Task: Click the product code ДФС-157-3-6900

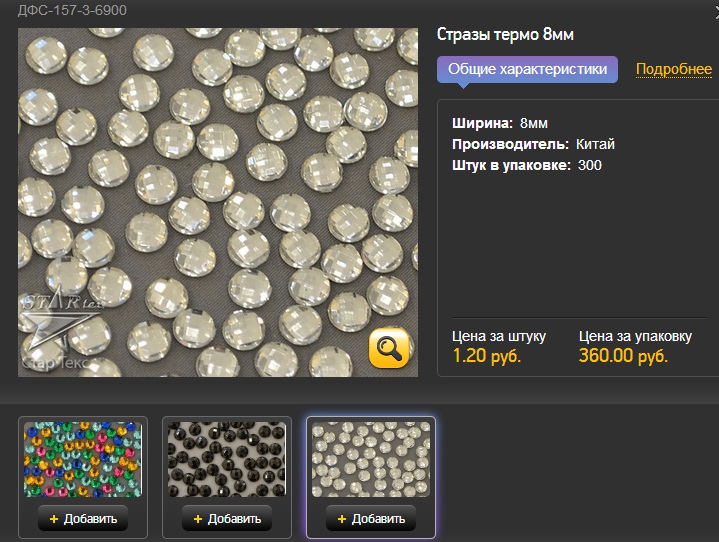Action: click(x=64, y=11)
